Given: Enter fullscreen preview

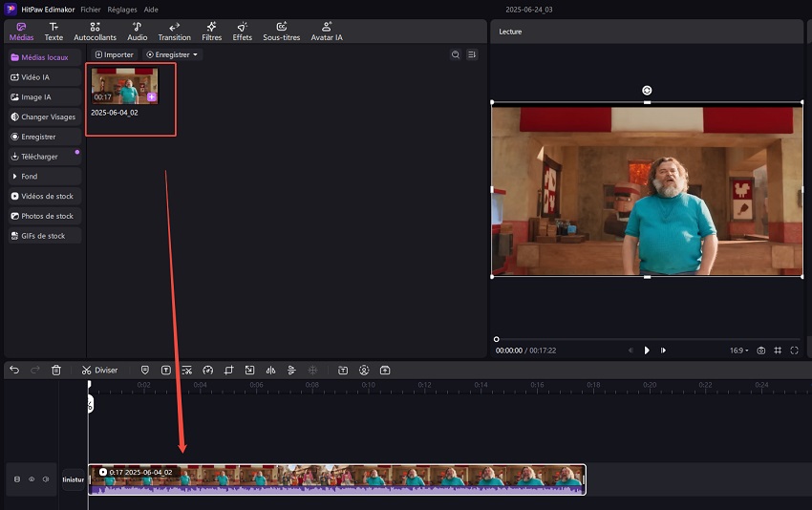Looking at the screenshot, I should coord(795,351).
